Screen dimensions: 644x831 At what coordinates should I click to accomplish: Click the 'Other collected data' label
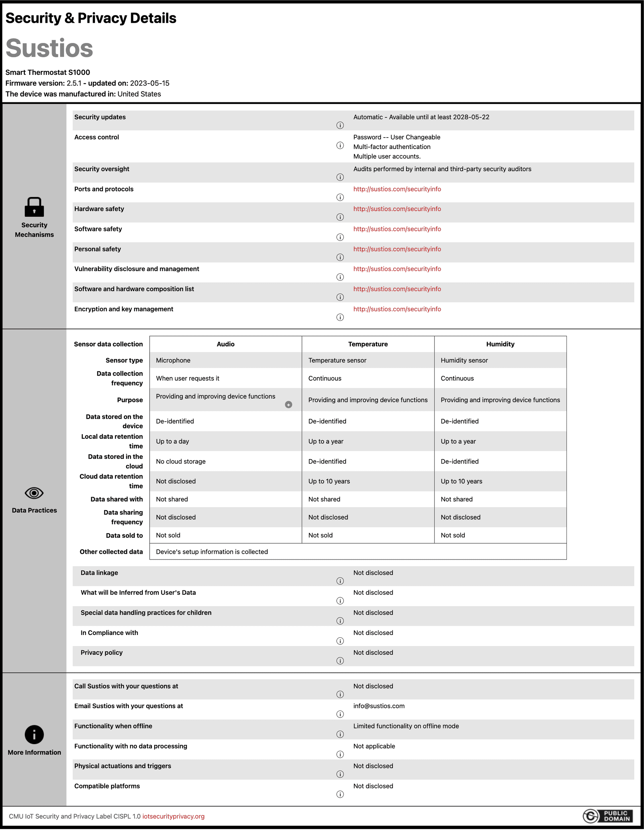tap(111, 552)
